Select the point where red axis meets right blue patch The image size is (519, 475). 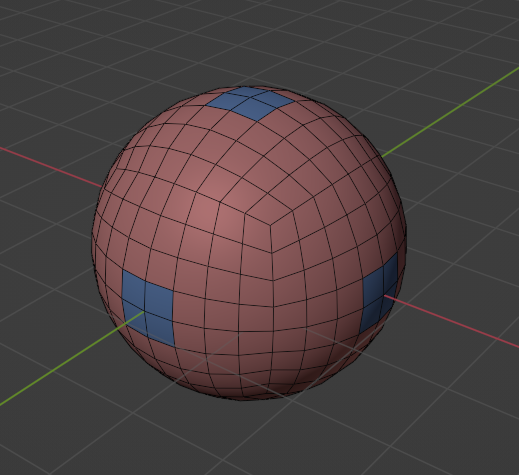pos(384,295)
